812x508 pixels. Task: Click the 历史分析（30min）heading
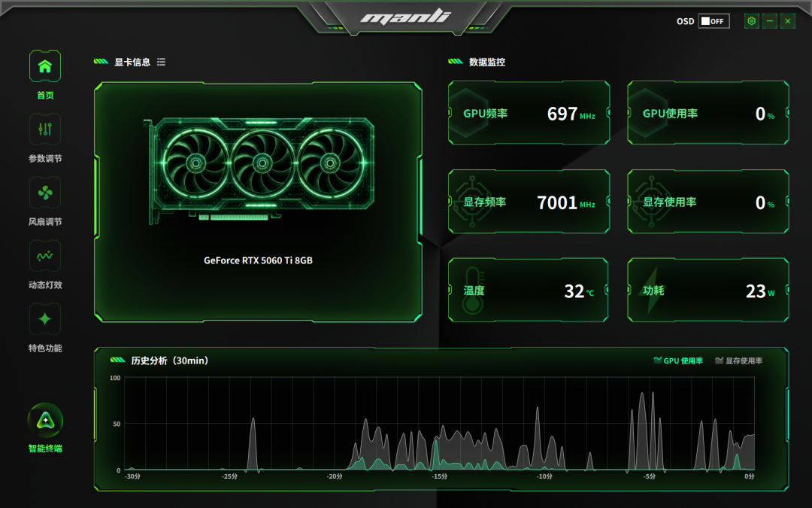(169, 360)
